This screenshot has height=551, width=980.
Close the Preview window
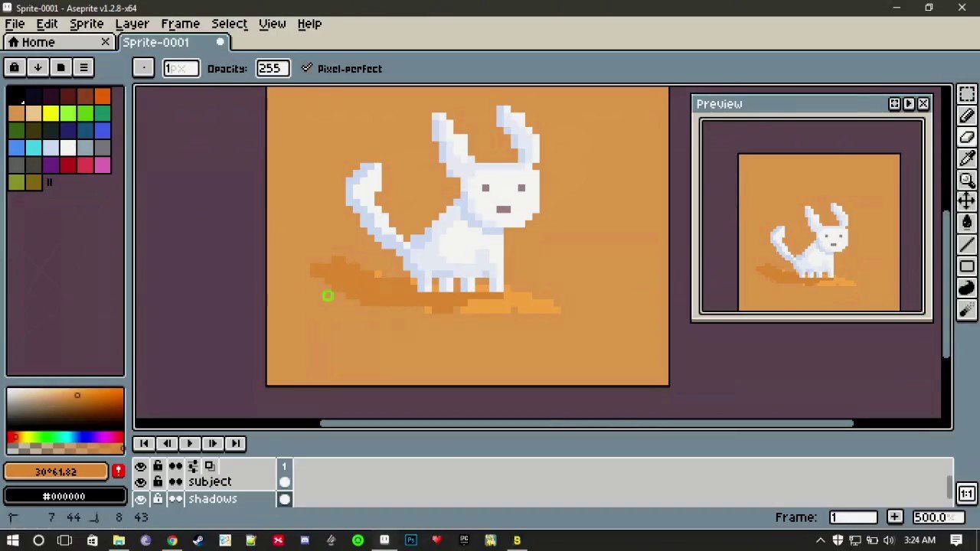923,103
